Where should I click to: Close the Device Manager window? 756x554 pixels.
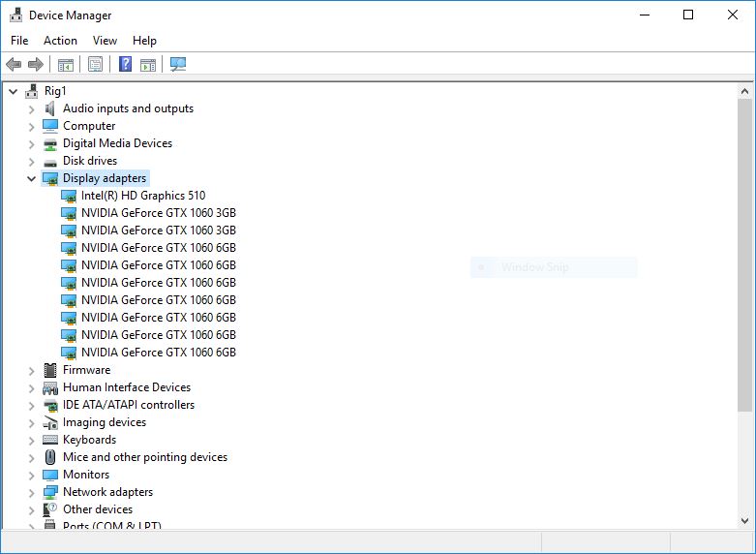point(733,15)
